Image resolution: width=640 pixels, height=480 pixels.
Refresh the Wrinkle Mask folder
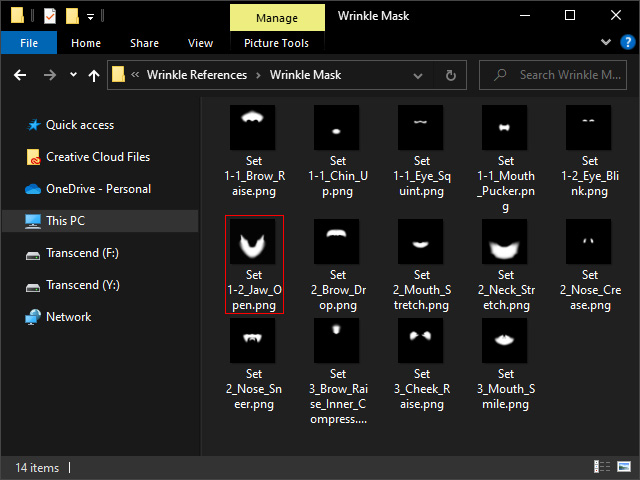coord(451,75)
